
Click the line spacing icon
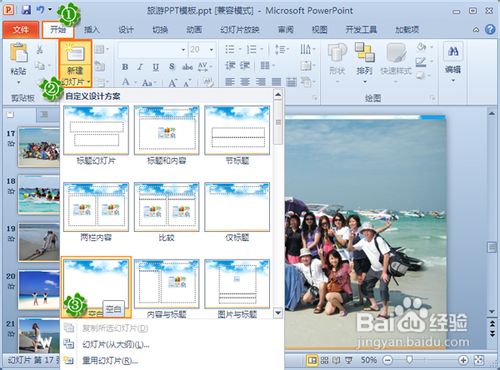click(280, 50)
